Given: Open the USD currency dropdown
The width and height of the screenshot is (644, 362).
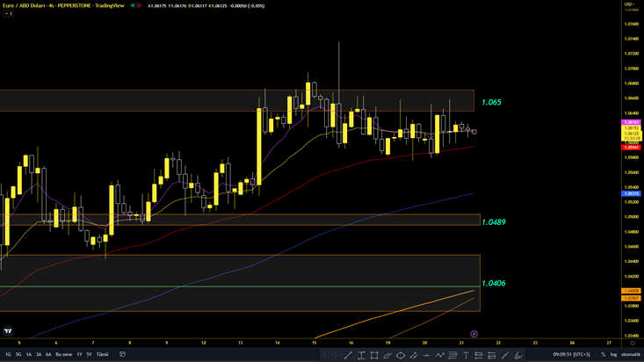Looking at the screenshot, I should [630, 4].
